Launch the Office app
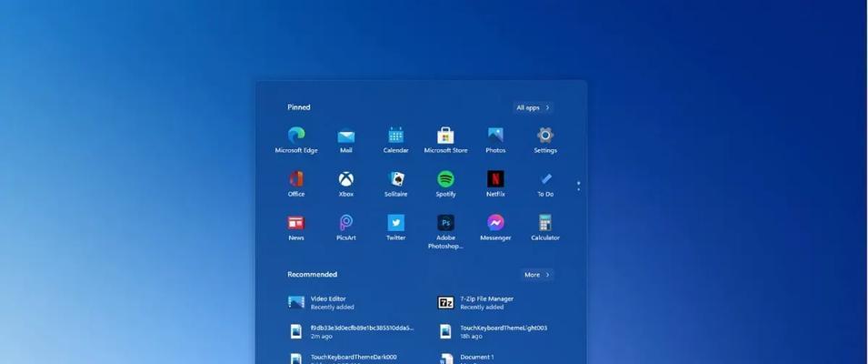The image size is (868, 364). (296, 184)
